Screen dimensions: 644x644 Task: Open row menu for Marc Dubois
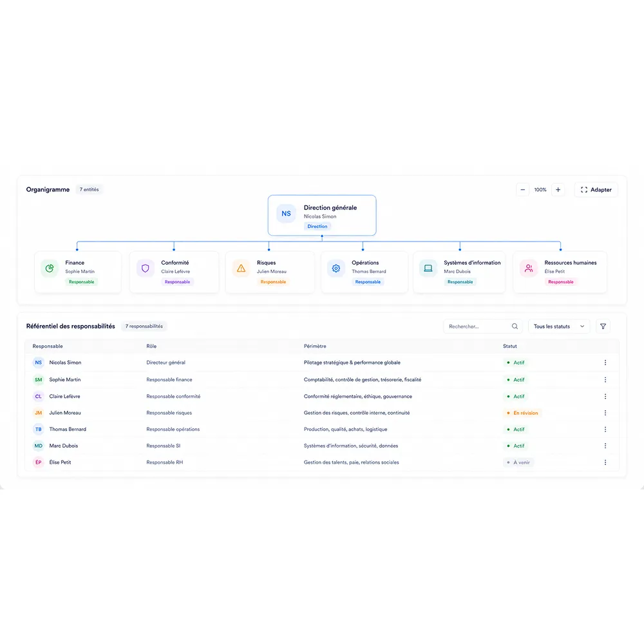[605, 446]
